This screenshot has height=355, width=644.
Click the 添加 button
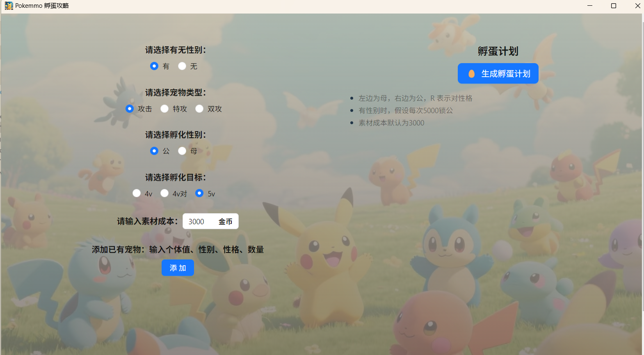pyautogui.click(x=178, y=268)
